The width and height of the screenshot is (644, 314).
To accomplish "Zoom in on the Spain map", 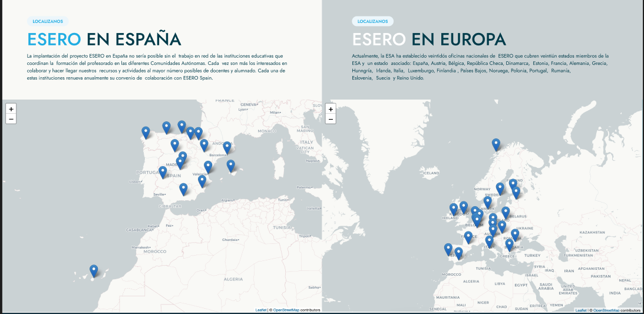I will [11, 109].
